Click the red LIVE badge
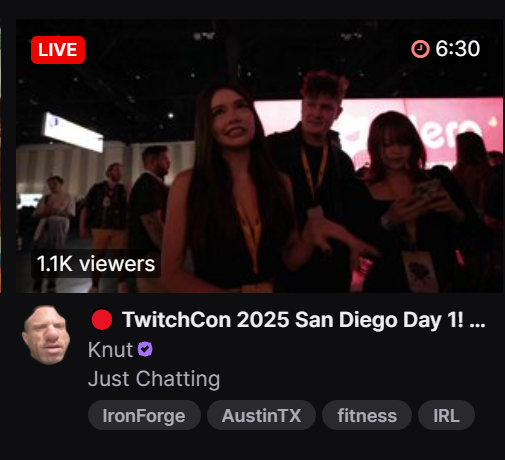Viewport: 505px width, 460px height. point(58,50)
